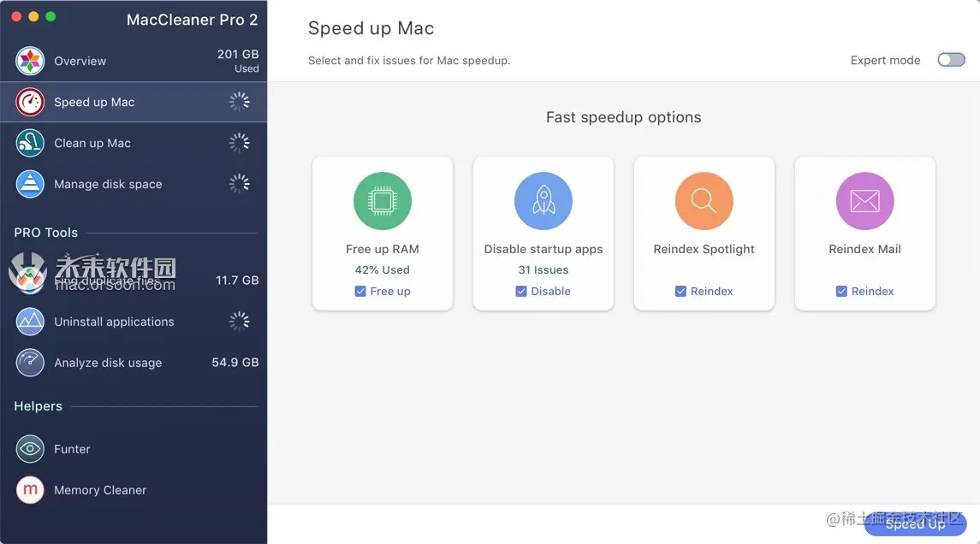This screenshot has width=980, height=544.
Task: Select Speed up Mac in sidebar
Action: (134, 102)
